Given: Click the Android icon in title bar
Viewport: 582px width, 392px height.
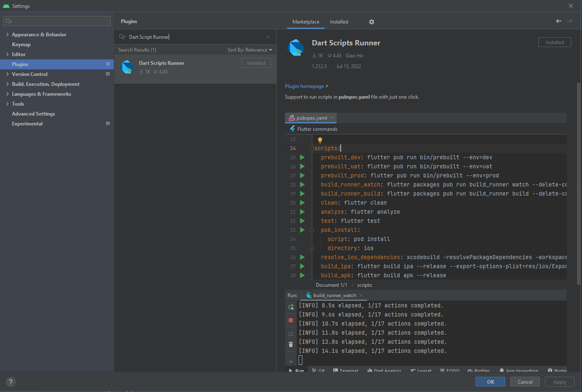Looking at the screenshot, I should point(6,6).
